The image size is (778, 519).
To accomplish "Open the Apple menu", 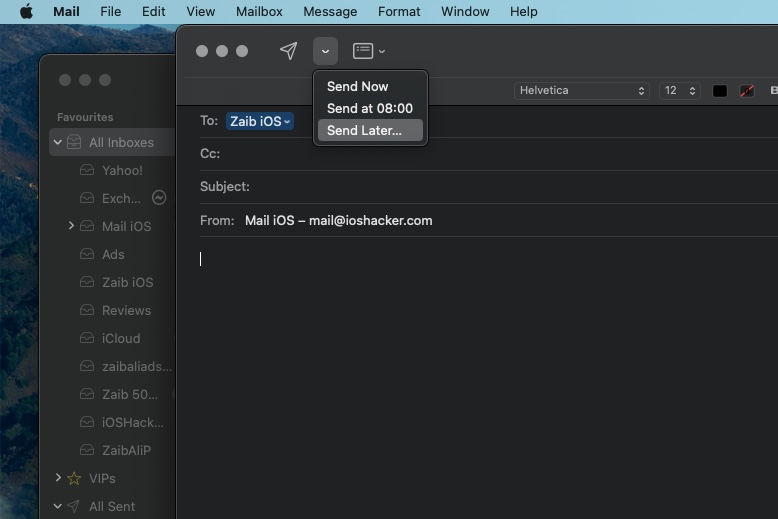I will click(26, 11).
